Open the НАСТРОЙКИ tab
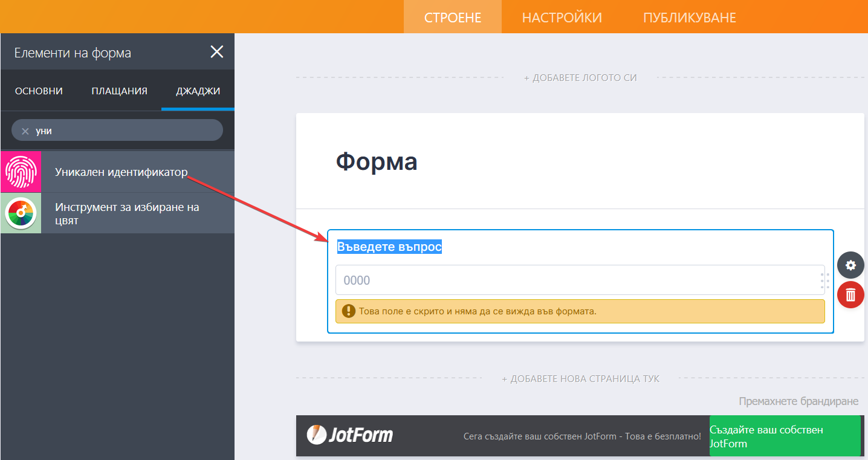The width and height of the screenshot is (868, 460). [x=562, y=18]
